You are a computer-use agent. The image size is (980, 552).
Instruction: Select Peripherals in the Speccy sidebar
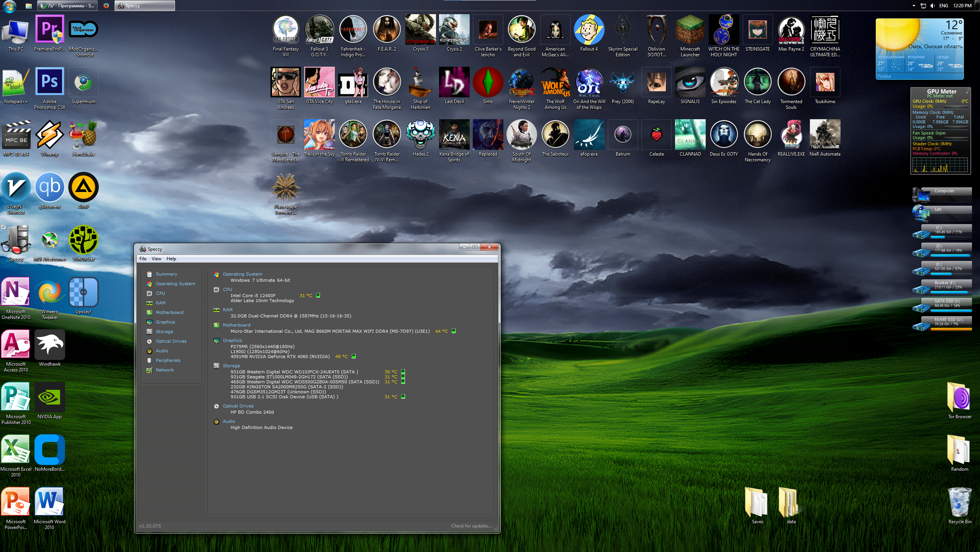tap(168, 360)
